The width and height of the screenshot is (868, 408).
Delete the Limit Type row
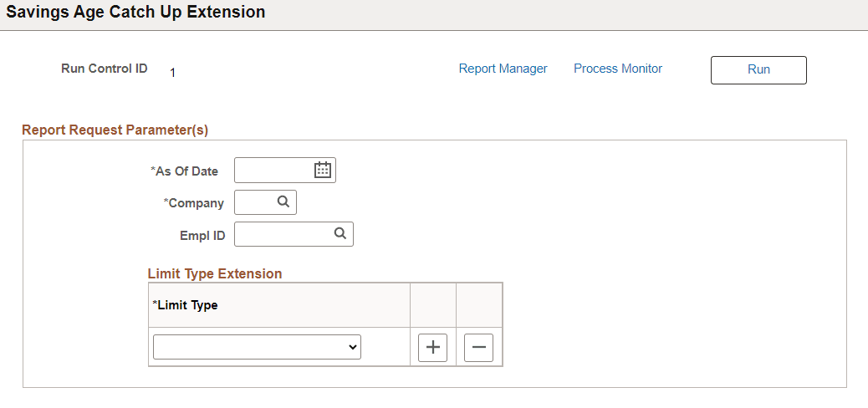(478, 348)
